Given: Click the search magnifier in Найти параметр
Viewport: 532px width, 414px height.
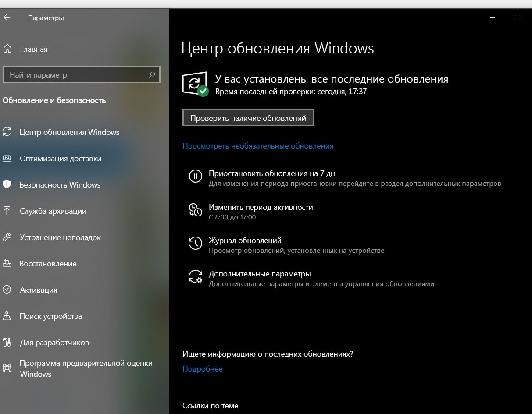Looking at the screenshot, I should (x=152, y=74).
